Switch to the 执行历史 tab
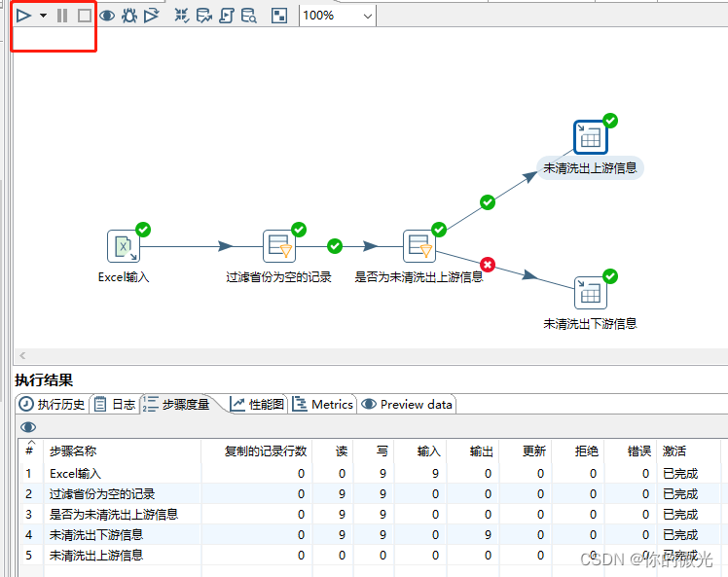This screenshot has width=728, height=577. point(52,405)
